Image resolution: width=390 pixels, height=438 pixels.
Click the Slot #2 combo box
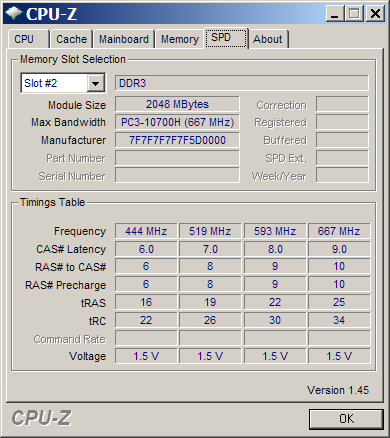coord(63,83)
